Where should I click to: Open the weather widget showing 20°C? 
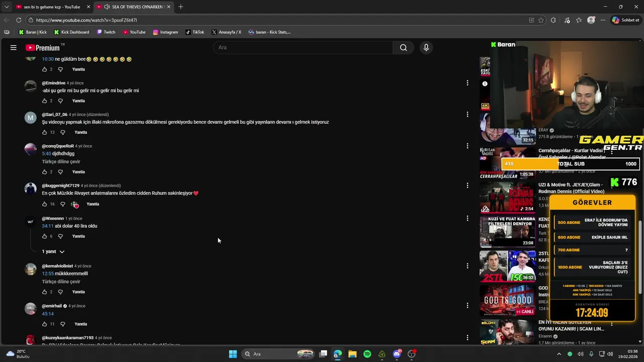tap(17, 354)
